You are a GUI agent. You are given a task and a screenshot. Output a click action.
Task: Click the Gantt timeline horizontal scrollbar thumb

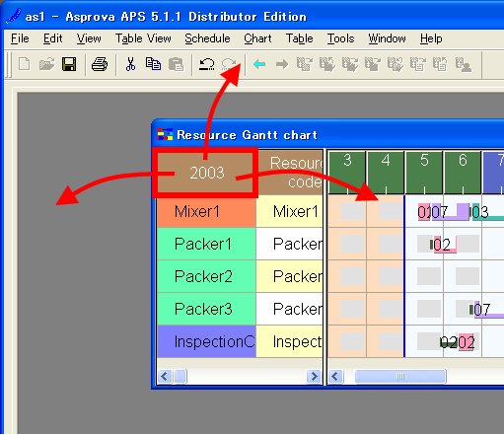(400, 376)
